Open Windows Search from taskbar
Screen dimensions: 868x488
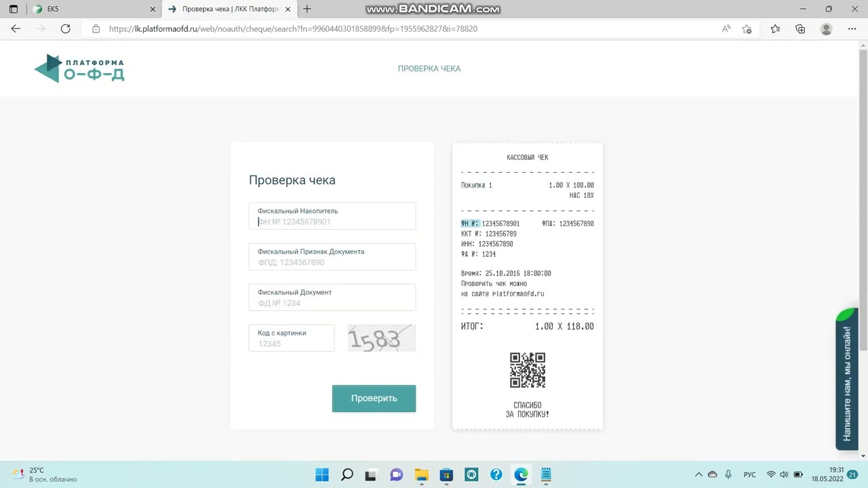347,474
